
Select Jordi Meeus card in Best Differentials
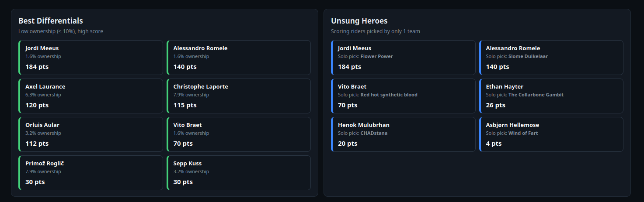91,58
